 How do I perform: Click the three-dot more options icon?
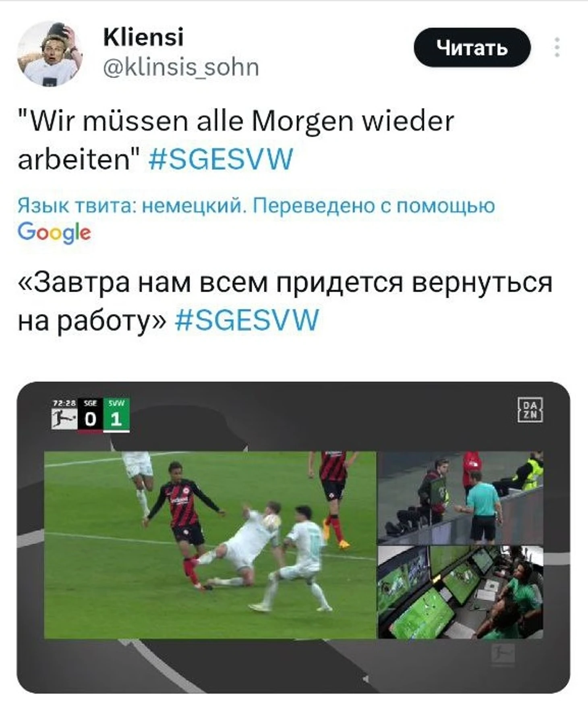pos(557,48)
